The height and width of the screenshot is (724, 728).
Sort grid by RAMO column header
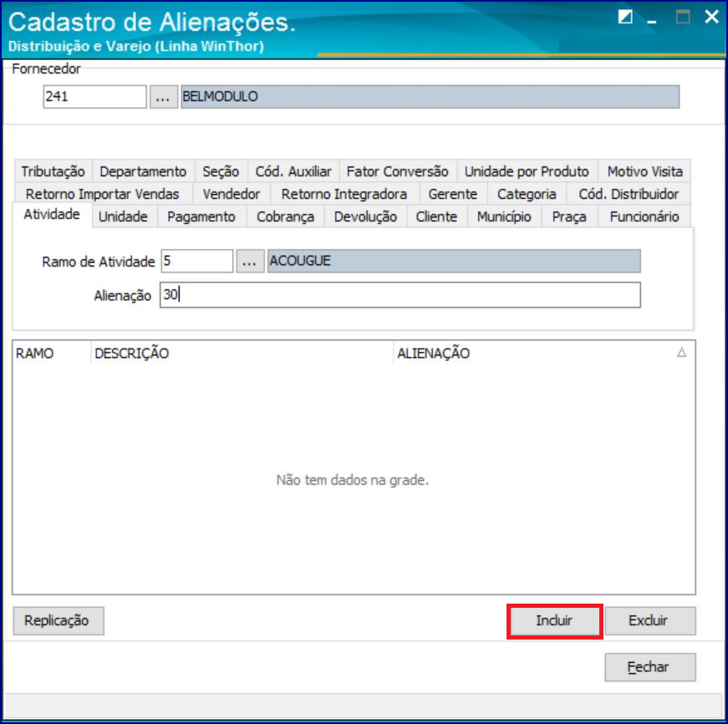(52, 354)
